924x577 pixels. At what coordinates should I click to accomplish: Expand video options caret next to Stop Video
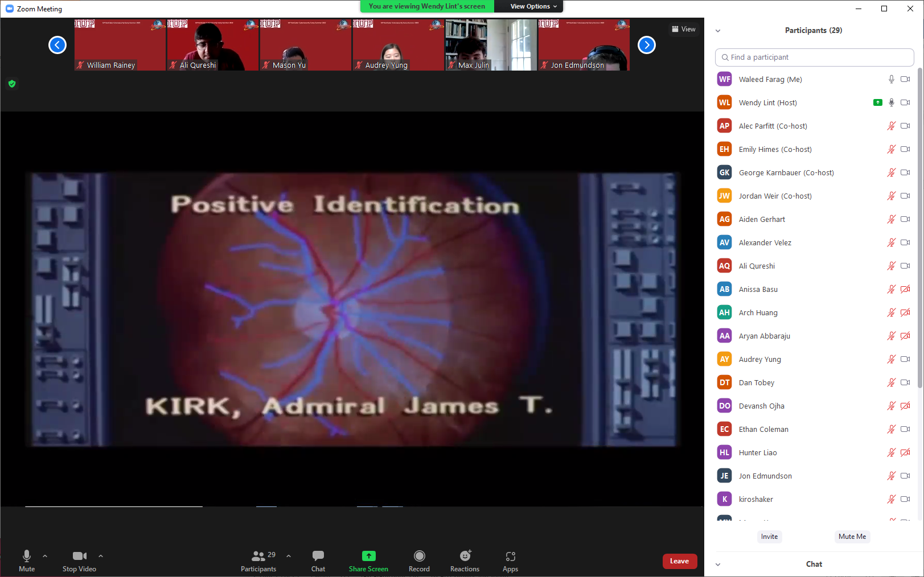tap(101, 556)
